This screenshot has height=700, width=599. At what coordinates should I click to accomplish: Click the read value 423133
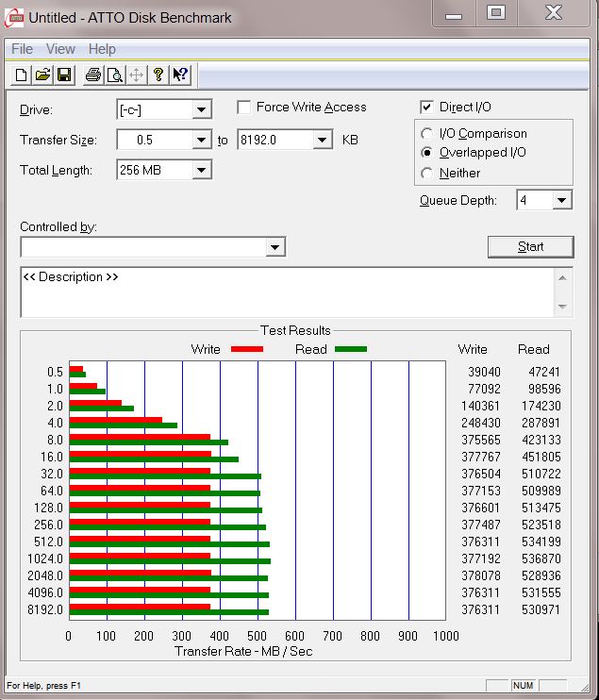(541, 440)
